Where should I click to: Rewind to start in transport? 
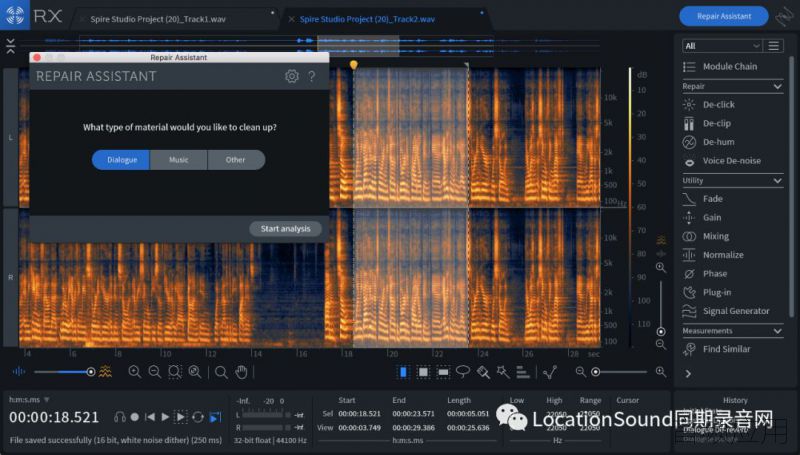(x=149, y=417)
